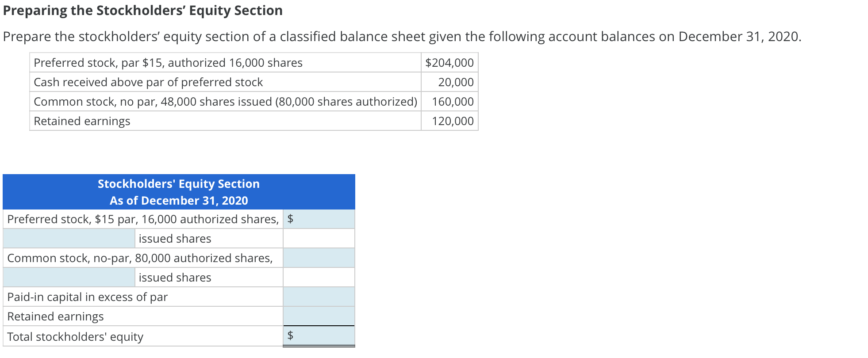The width and height of the screenshot is (868, 358).
Task: Select the preferred stock issued shares blank field
Action: point(66,238)
